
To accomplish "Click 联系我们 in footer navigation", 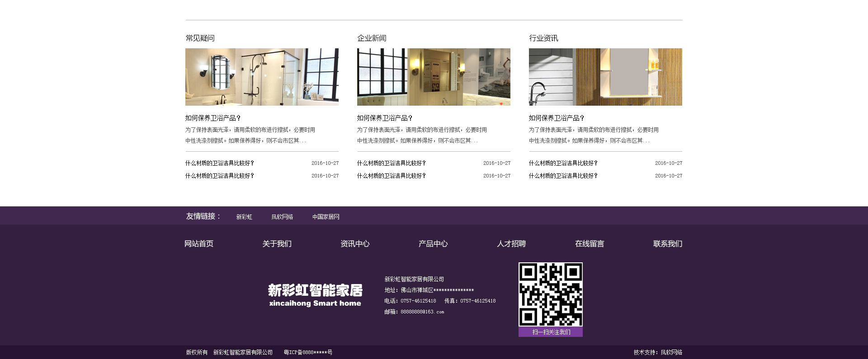I will point(668,244).
